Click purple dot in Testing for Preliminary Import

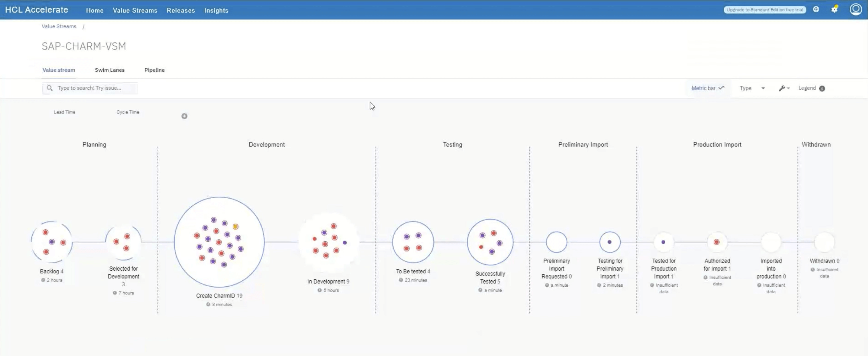point(609,242)
